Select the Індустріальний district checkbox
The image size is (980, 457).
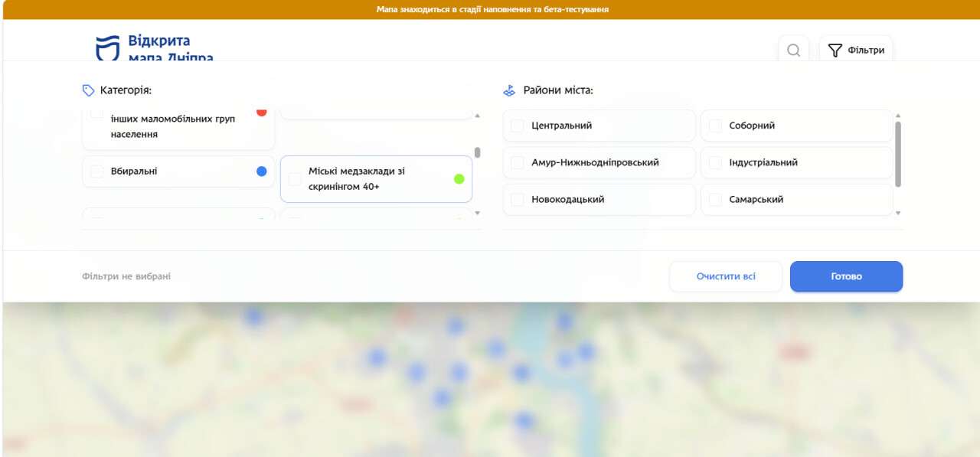point(715,162)
